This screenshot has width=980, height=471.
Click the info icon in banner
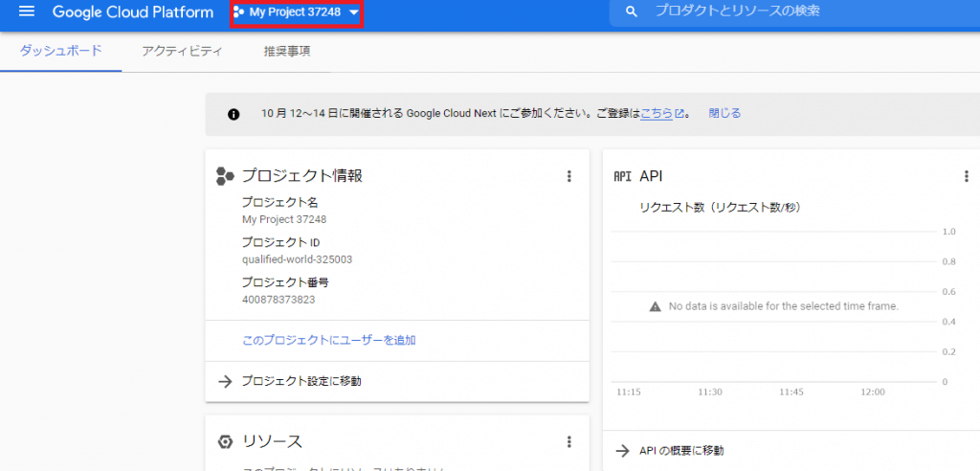(x=234, y=115)
